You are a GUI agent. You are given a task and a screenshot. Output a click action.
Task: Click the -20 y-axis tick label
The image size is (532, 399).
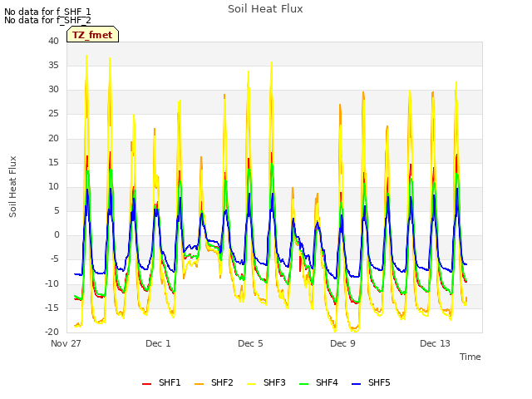pos(52,332)
